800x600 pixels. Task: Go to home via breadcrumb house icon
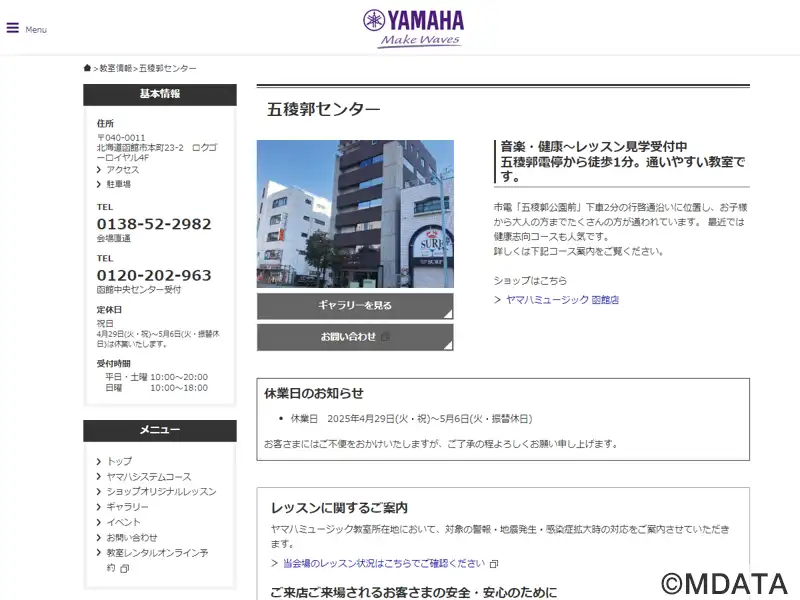click(x=87, y=68)
